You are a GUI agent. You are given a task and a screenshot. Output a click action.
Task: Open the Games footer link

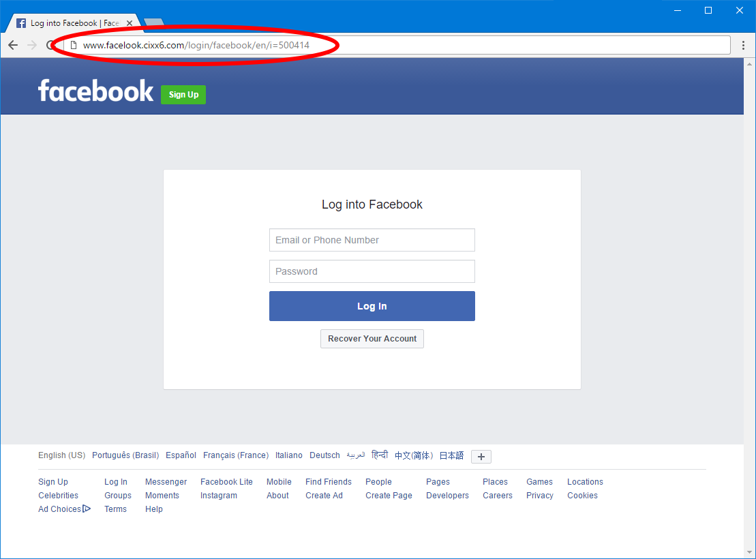point(539,482)
